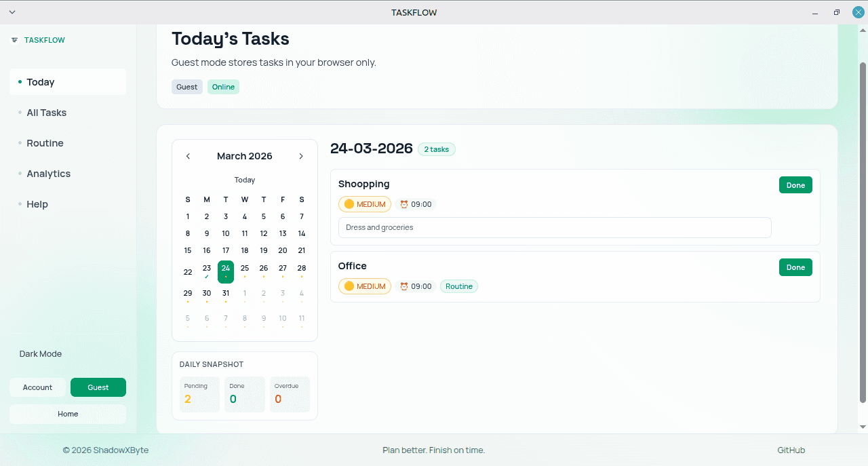Screen dimensions: 868x466
Task: Open Analytics in sidebar
Action: tap(68, 174)
